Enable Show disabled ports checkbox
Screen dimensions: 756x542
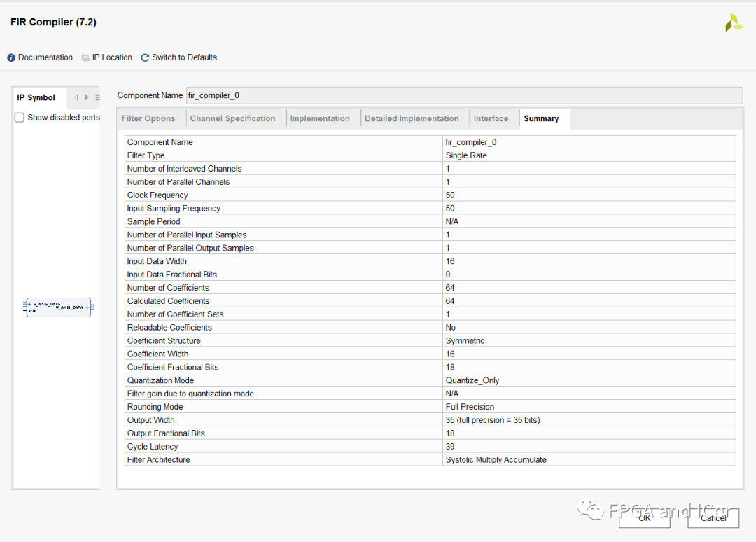click(20, 117)
